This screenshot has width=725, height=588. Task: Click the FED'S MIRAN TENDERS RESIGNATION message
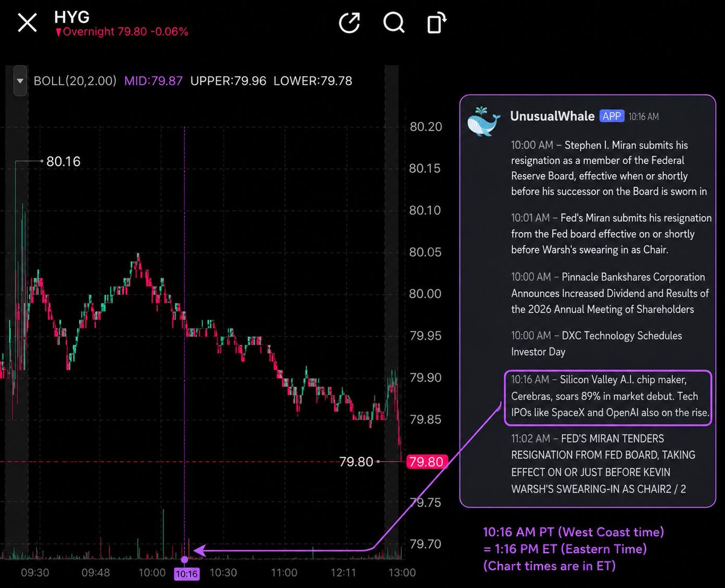click(603, 464)
